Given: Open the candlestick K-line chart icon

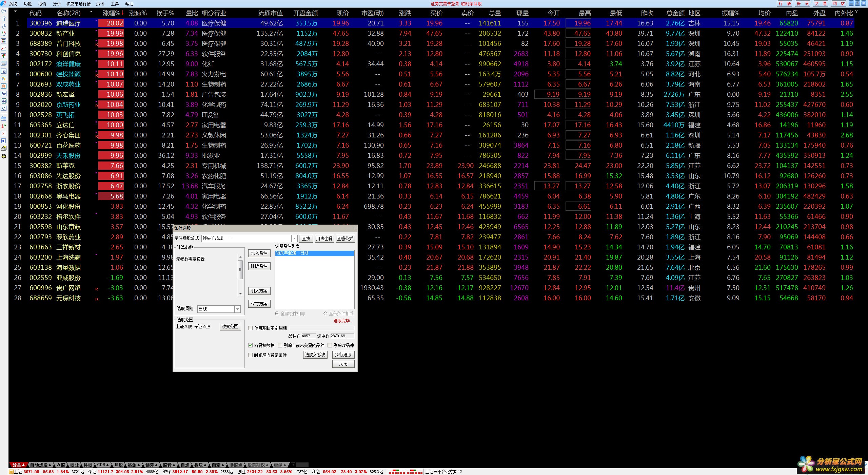Looking at the screenshot, I should (x=4, y=56).
